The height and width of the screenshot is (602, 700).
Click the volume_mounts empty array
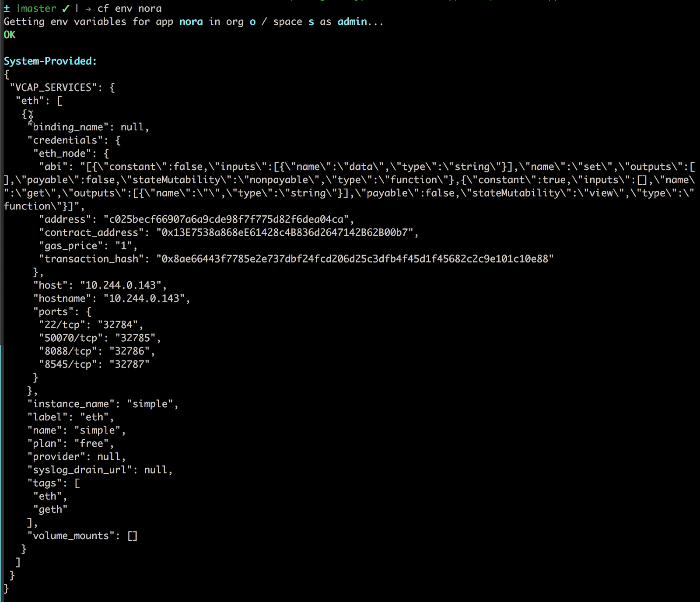point(132,535)
